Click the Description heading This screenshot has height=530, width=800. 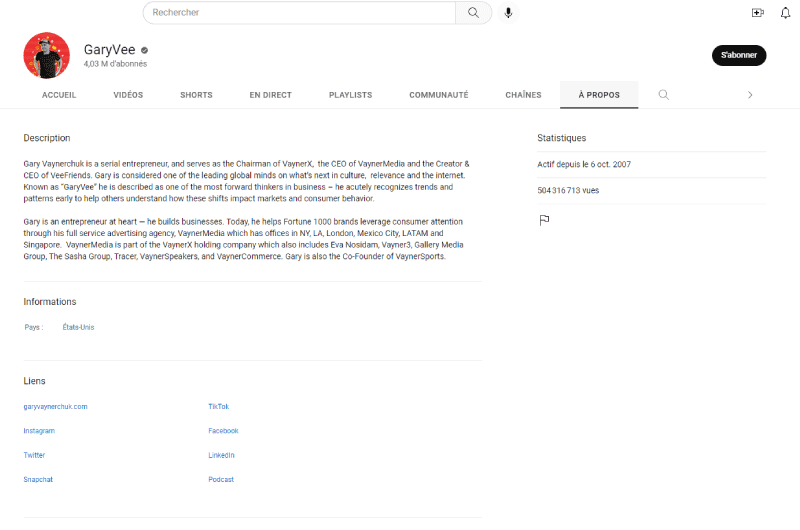47,138
